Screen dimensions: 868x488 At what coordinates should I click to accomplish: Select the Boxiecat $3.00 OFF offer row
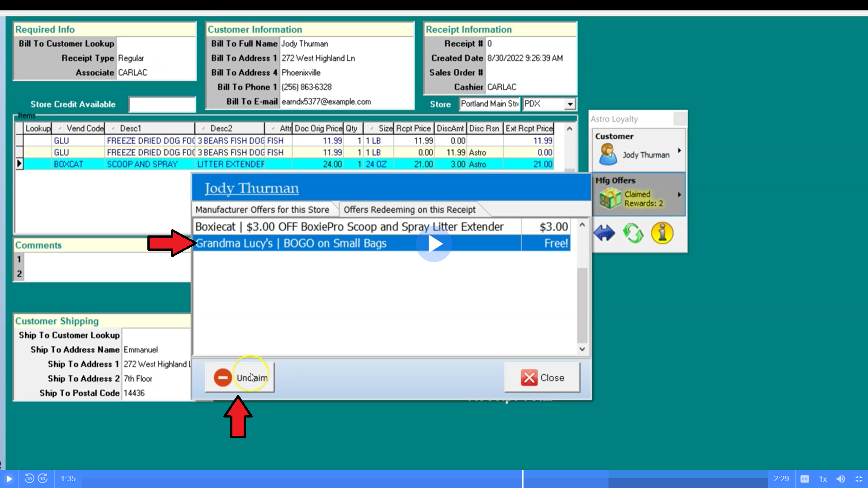coord(381,226)
